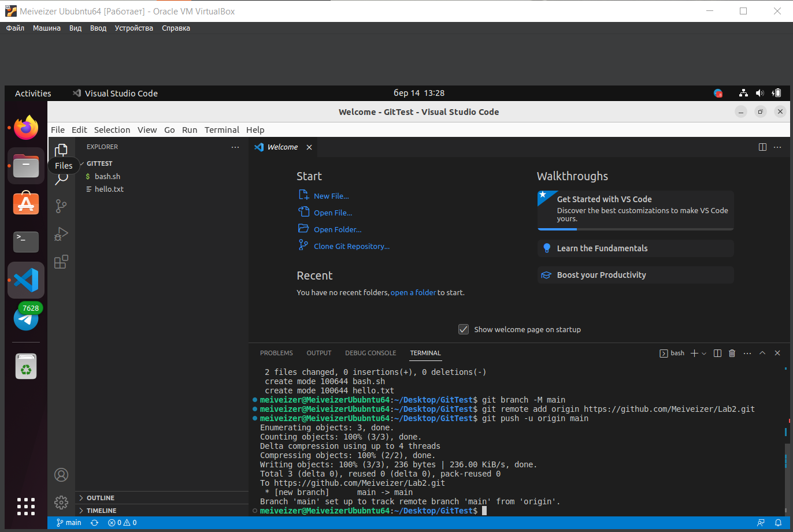
Task: Click the main branch indicator in status bar
Action: coord(68,522)
